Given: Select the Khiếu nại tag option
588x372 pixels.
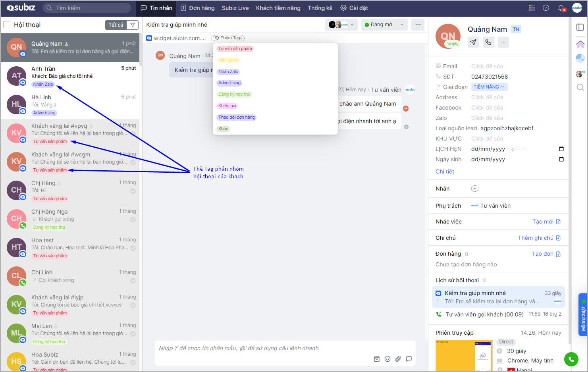Looking at the screenshot, I should click(x=227, y=106).
